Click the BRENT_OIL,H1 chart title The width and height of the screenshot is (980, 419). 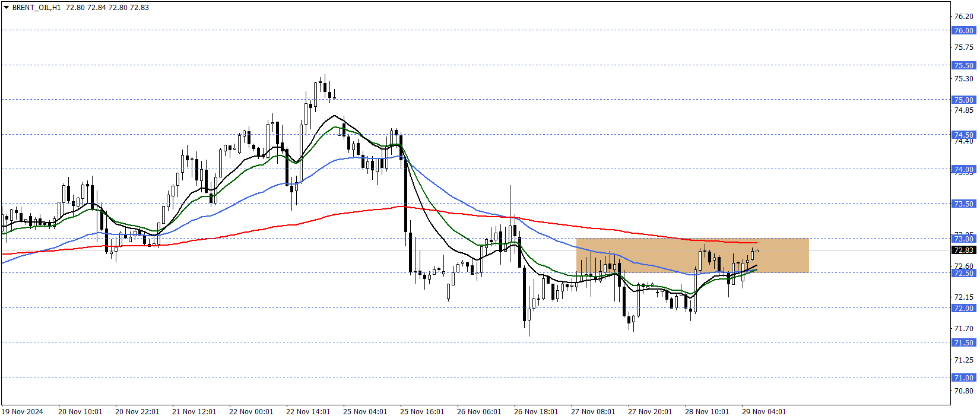click(36, 8)
